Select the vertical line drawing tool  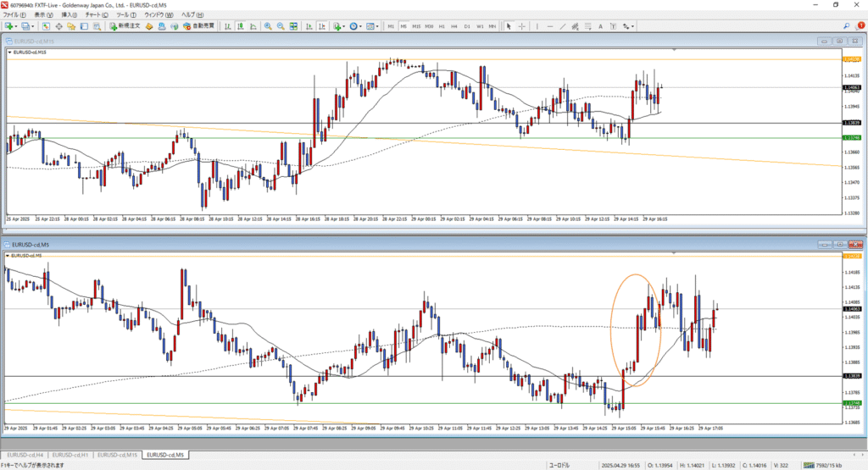(x=535, y=26)
